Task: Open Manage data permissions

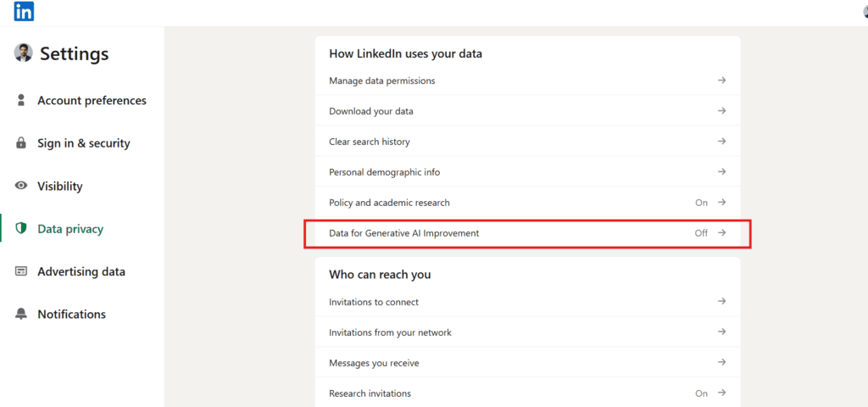Action: coord(527,81)
